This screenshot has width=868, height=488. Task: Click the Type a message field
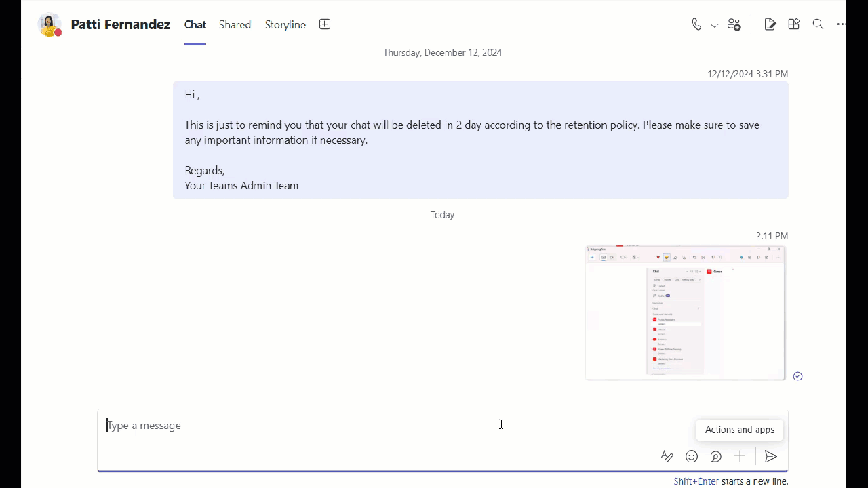[x=271, y=425]
